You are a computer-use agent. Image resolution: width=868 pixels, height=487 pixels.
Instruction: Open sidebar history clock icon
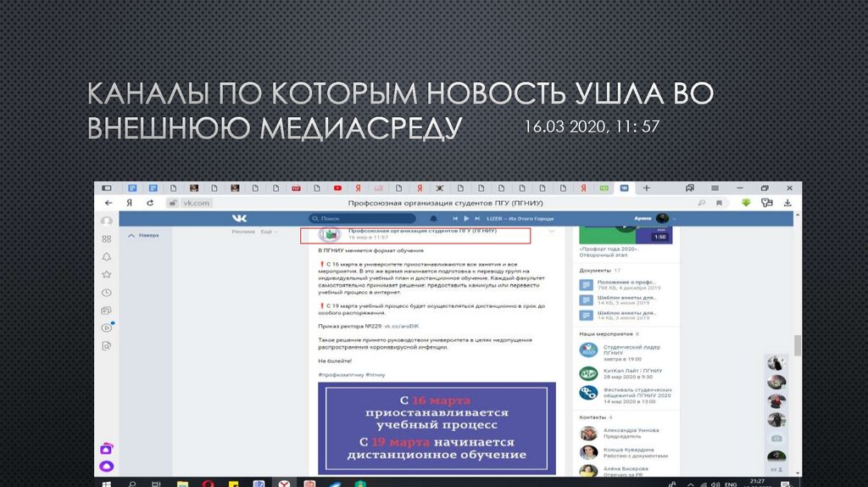[x=106, y=293]
